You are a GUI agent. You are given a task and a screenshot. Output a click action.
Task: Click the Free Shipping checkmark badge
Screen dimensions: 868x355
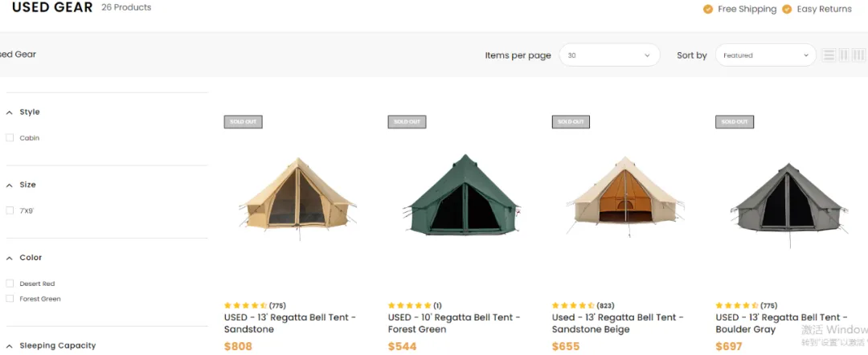[708, 9]
